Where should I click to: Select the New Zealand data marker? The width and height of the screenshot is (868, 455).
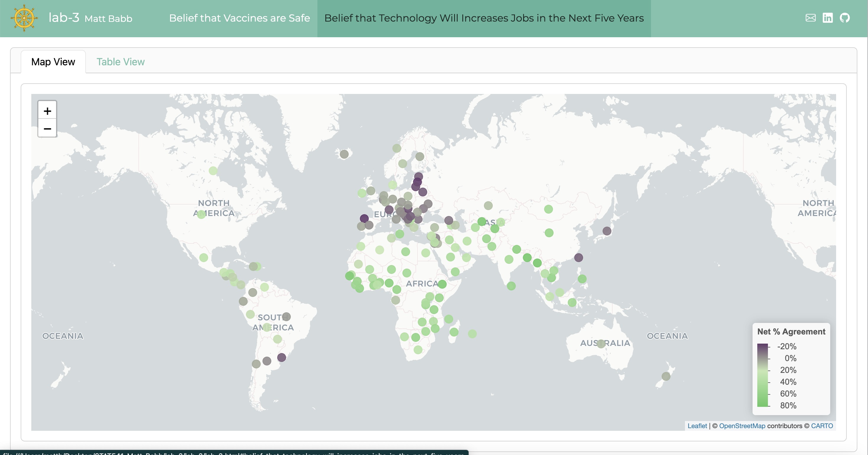click(666, 376)
